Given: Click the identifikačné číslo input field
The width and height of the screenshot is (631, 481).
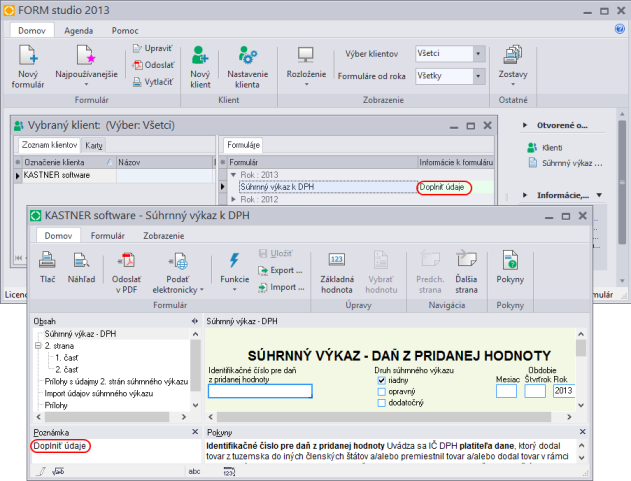Looking at the screenshot, I should pos(260,391).
